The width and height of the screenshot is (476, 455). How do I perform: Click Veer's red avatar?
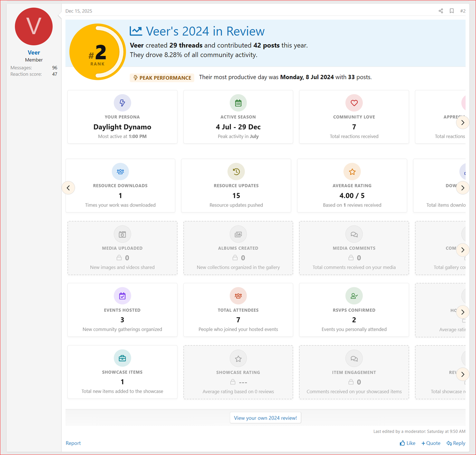(x=33, y=26)
